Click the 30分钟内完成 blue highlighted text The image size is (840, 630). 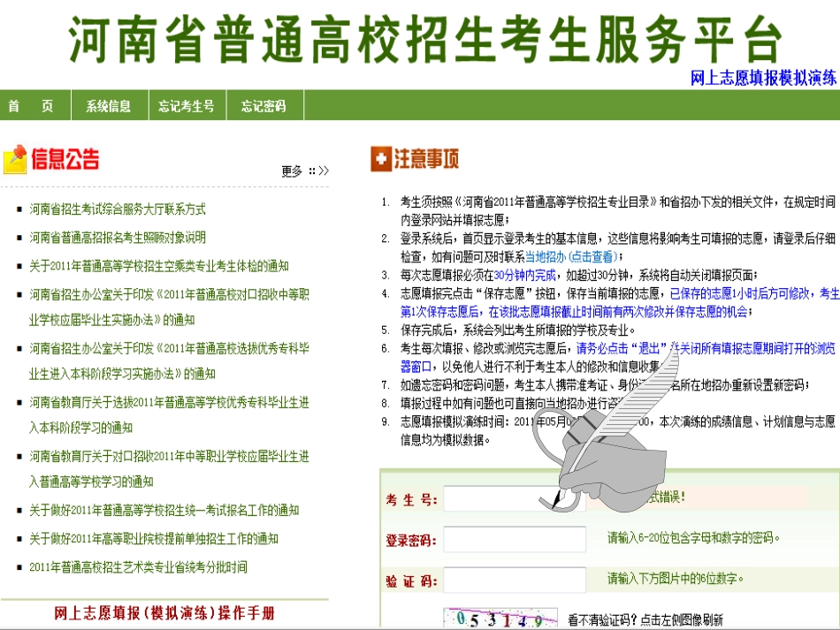524,275
